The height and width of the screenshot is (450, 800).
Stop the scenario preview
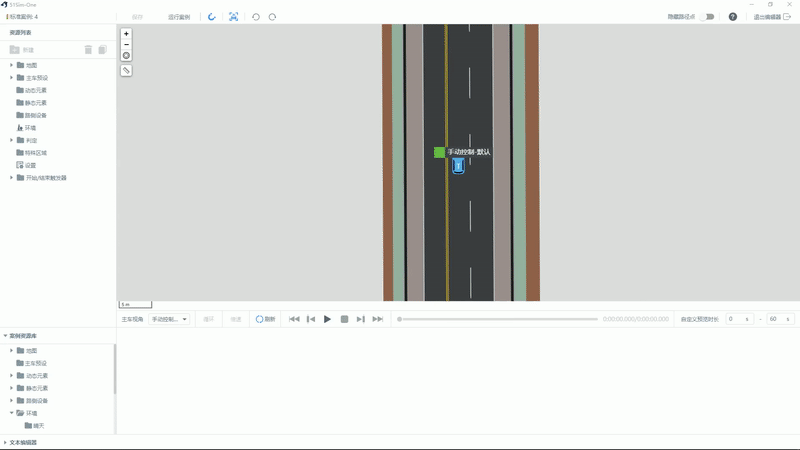pyautogui.click(x=344, y=319)
